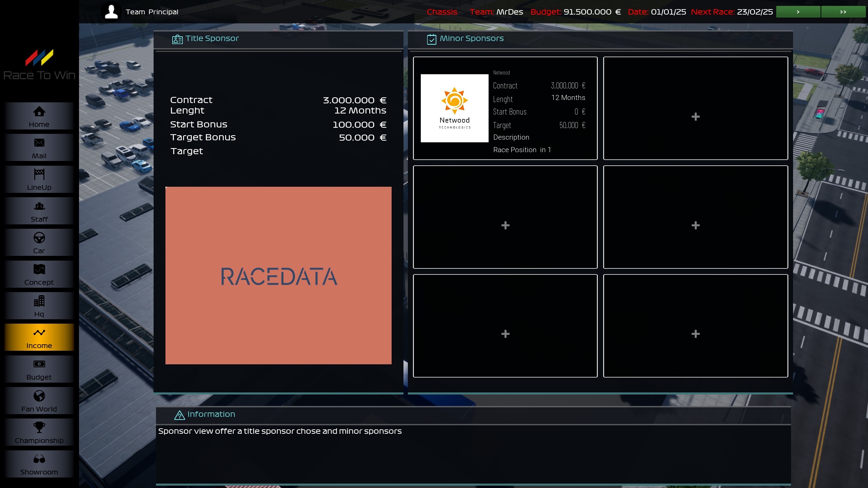Open the Budget money icon

point(39,364)
